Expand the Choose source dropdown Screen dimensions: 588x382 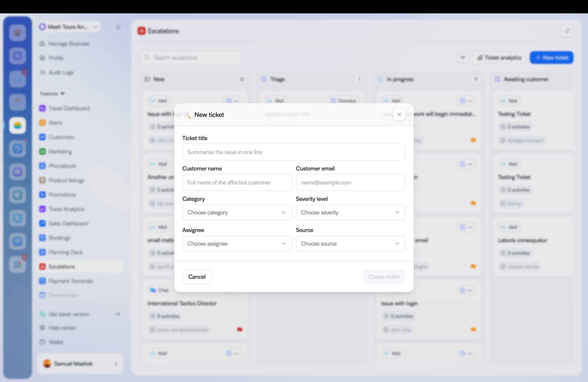point(351,244)
